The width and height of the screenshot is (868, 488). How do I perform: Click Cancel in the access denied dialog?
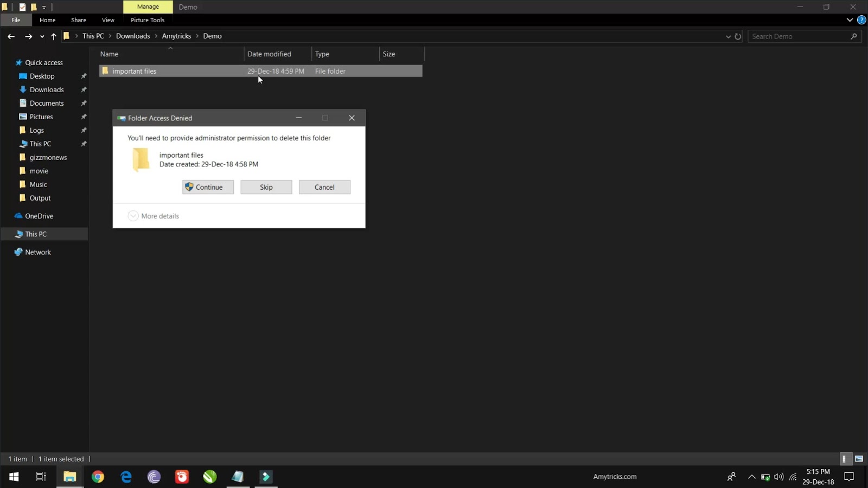pos(324,187)
